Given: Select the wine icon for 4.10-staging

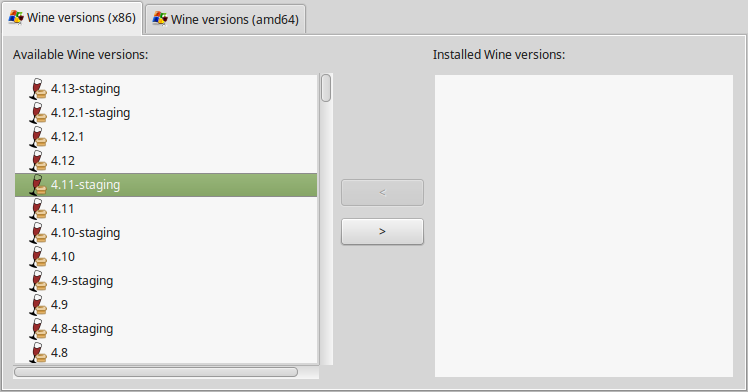Looking at the screenshot, I should (x=38, y=233).
